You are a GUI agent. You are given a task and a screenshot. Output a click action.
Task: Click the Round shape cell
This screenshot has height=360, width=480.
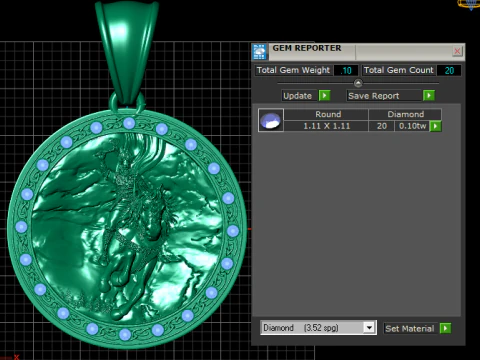click(x=326, y=114)
